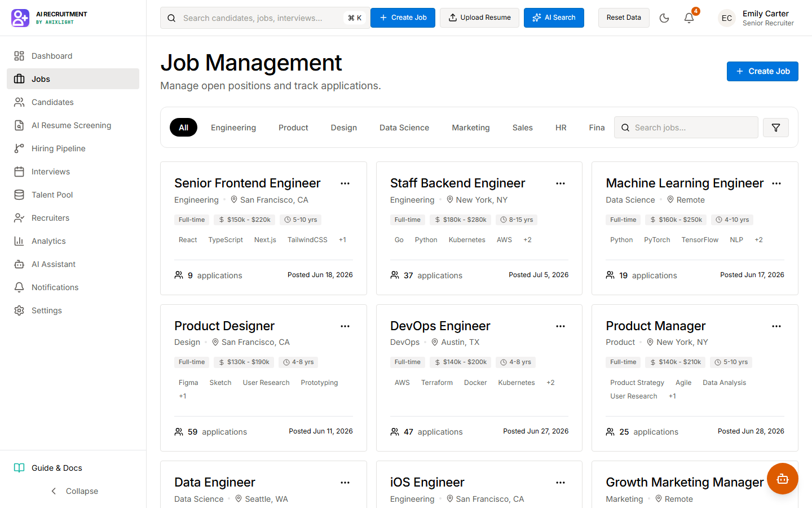
Task: Collapse the sidebar
Action: pos(73,491)
